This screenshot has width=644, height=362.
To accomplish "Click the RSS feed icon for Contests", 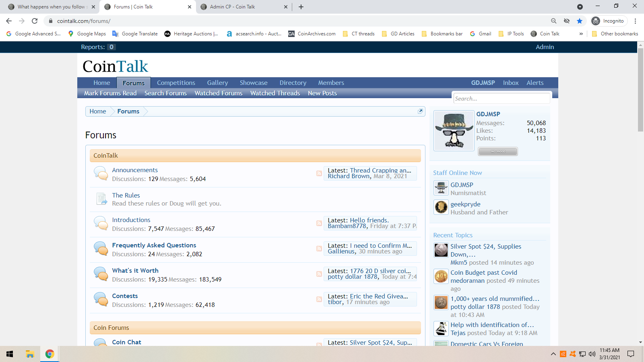I will tap(319, 299).
